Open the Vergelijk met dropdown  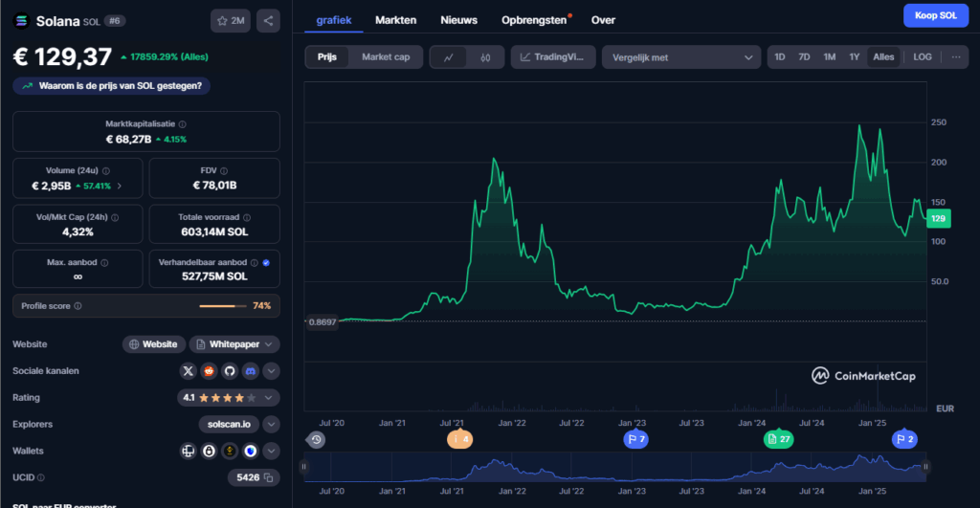tap(681, 57)
